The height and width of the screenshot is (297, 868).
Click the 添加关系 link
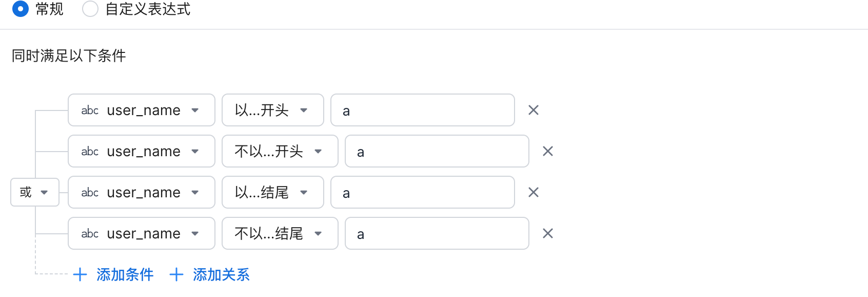click(221, 274)
